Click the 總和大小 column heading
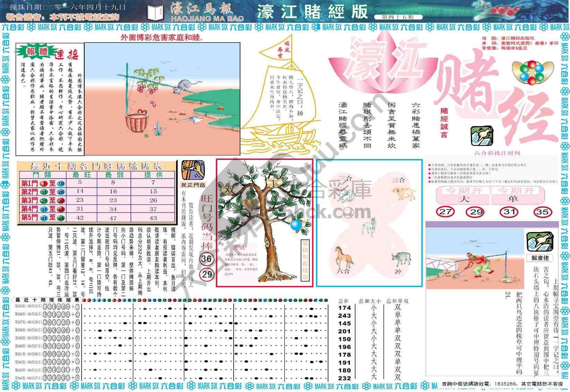This screenshot has height=392, width=570. pyautogui.click(x=370, y=301)
